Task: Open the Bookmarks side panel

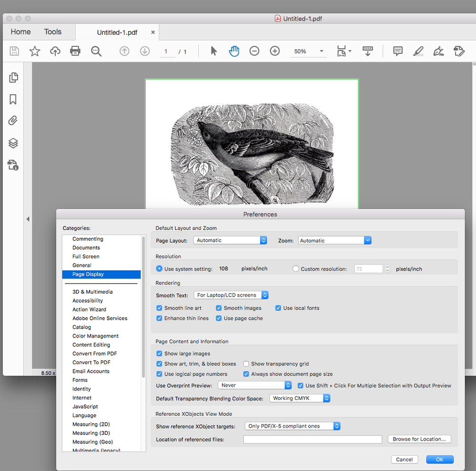Action: pyautogui.click(x=13, y=99)
